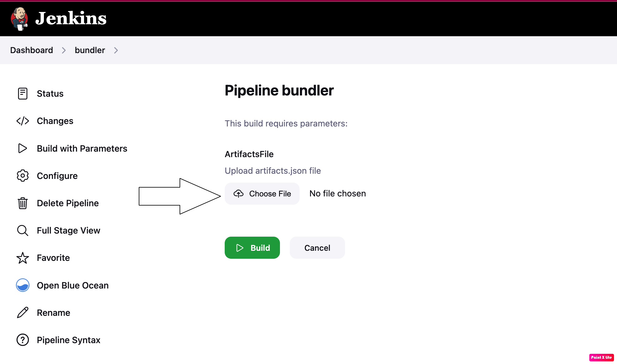Viewport: 617px width, 364px height.
Task: Expand the bundler breadcrumb chevron
Action: click(x=117, y=50)
